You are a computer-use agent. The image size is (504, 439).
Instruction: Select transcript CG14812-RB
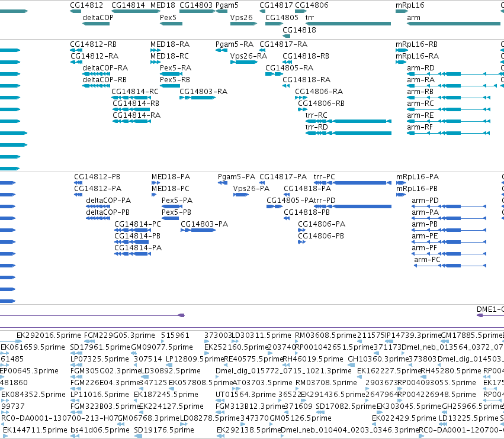point(76,50)
